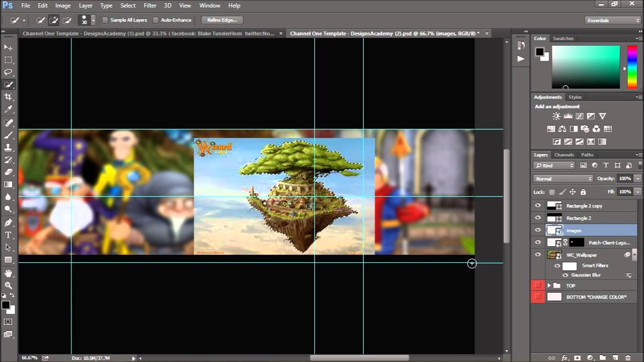644x362 pixels.
Task: Open the Opacity slider dropdown arrow
Action: [638, 178]
